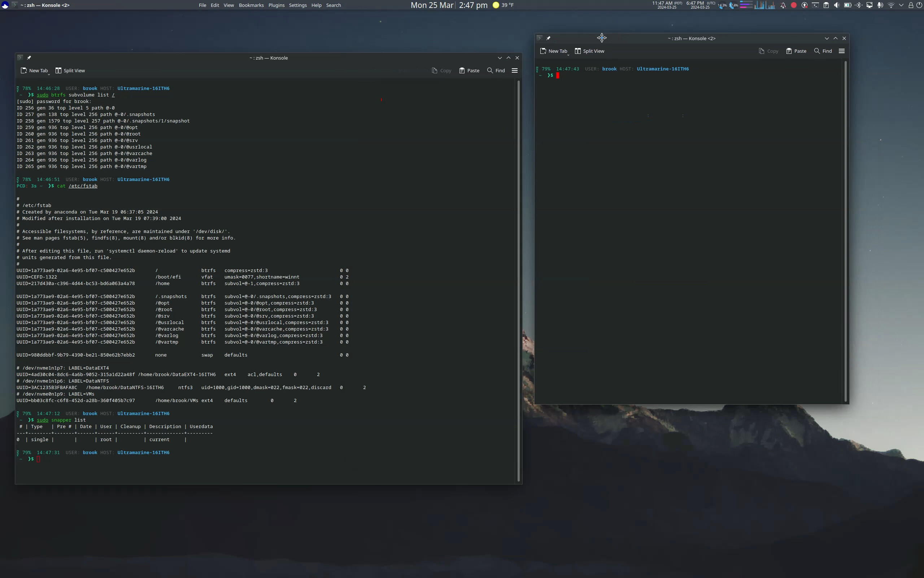Click window menu icon of Konsole <2> title bar

539,38
